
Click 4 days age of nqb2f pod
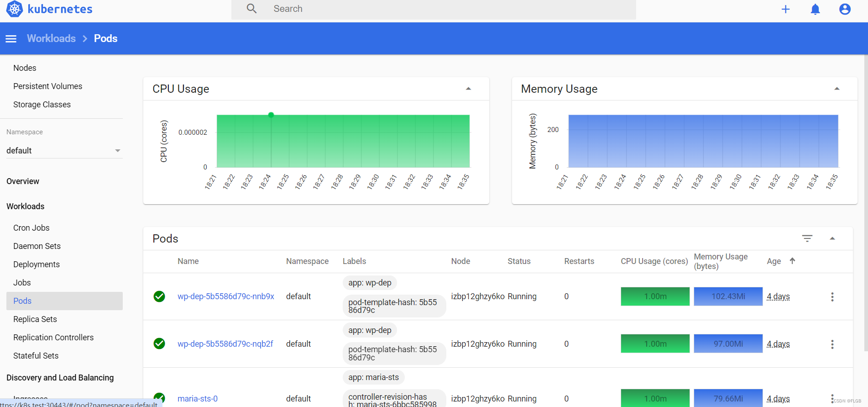[778, 344]
